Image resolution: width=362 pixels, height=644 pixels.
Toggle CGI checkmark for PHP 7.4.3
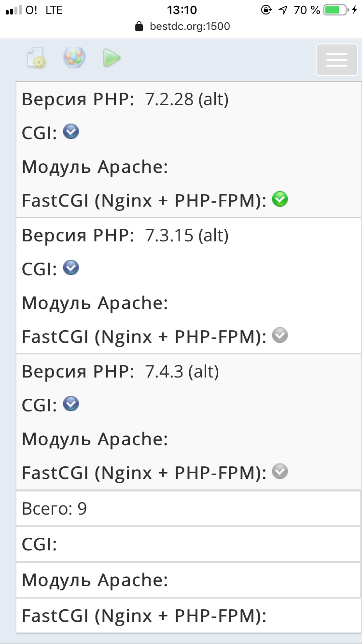(71, 404)
